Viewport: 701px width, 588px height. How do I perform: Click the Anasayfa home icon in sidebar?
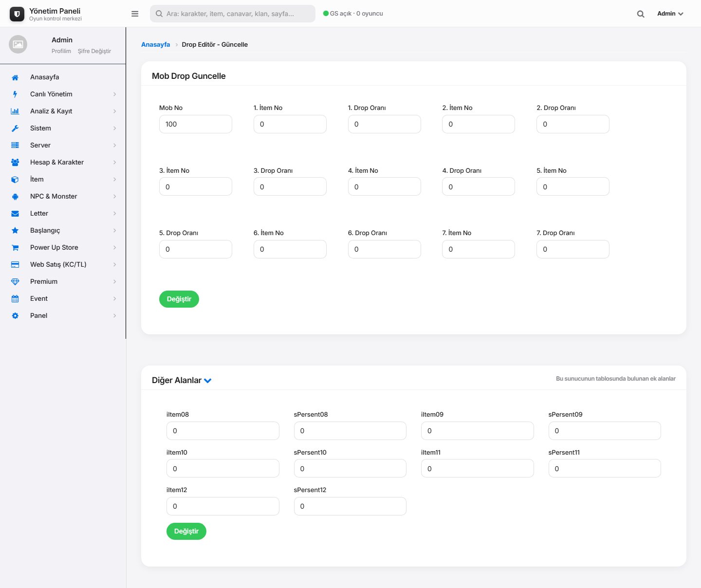tap(15, 77)
